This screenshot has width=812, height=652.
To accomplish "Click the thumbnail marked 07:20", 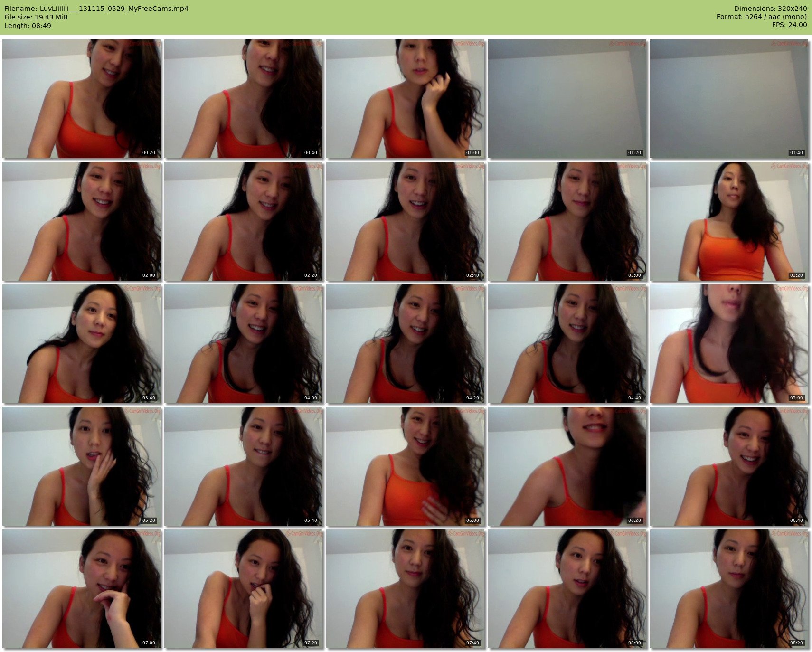I will 244,589.
